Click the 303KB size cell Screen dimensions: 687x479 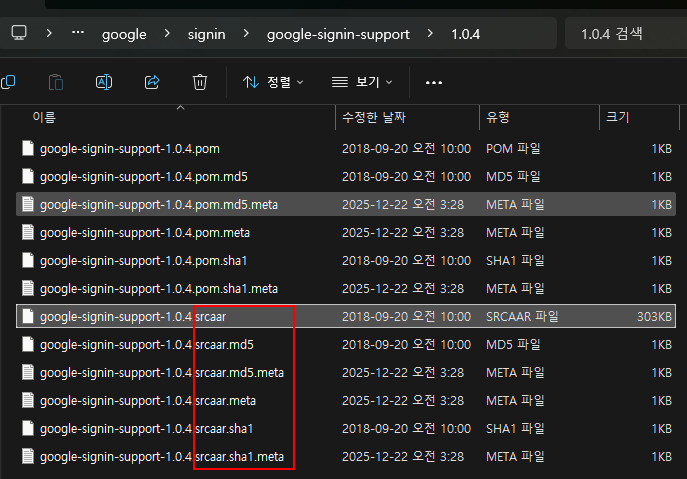pos(654,316)
